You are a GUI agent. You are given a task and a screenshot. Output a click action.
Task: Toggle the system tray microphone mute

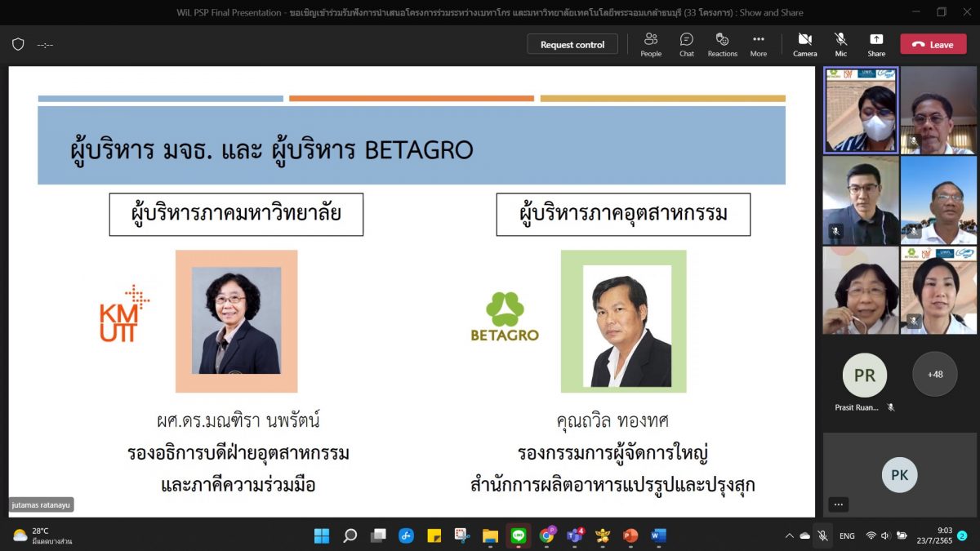point(822,535)
